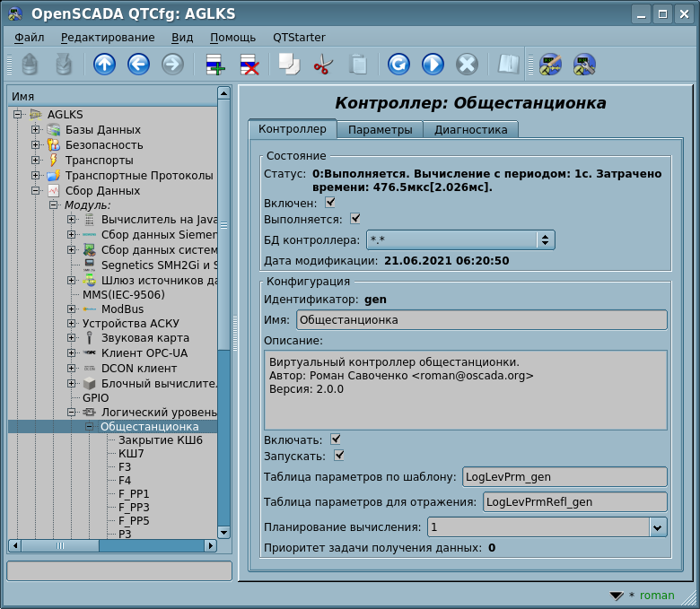Image resolution: width=700 pixels, height=609 pixels.
Task: Toggle the Включен checkbox
Action: point(330,203)
